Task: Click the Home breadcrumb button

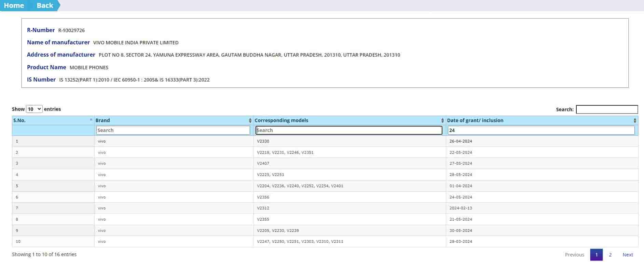Action: [x=14, y=5]
